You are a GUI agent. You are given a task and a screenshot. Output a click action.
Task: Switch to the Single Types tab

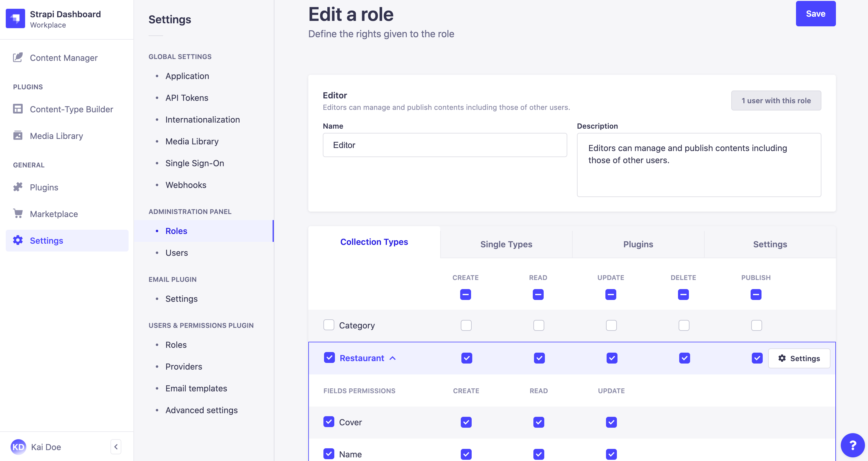(x=507, y=244)
